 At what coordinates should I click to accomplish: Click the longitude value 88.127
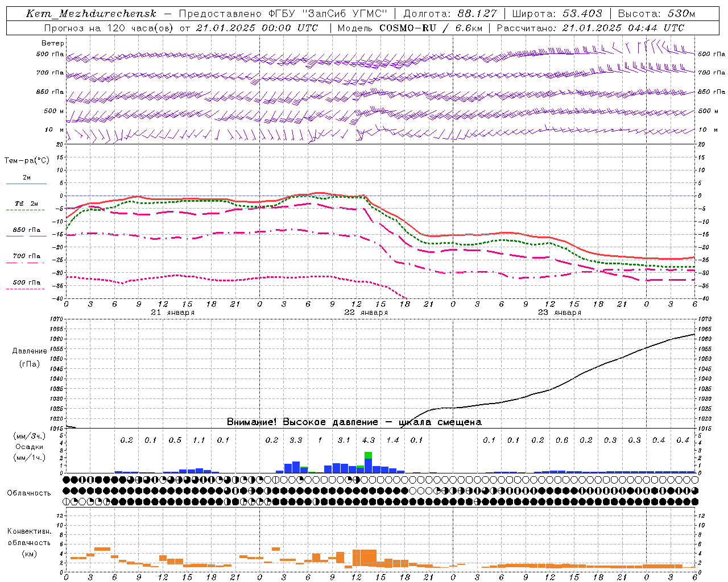click(478, 14)
